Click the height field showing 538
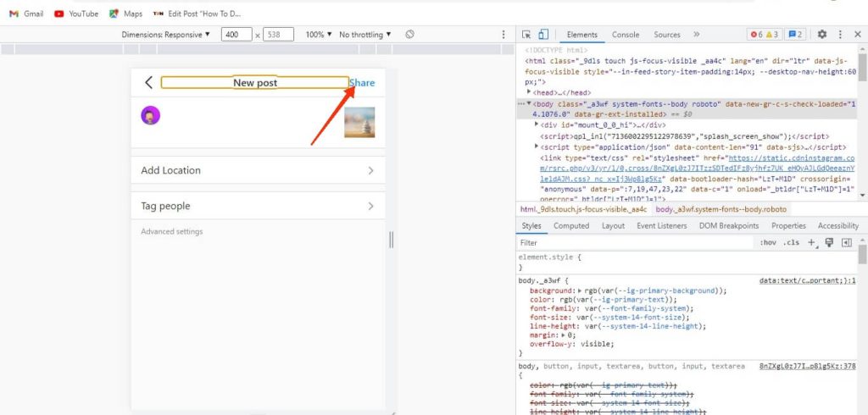The height and width of the screenshot is (415, 868). point(278,35)
